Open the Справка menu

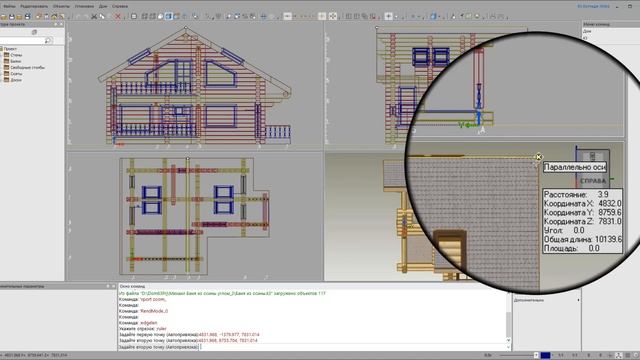click(x=120, y=6)
